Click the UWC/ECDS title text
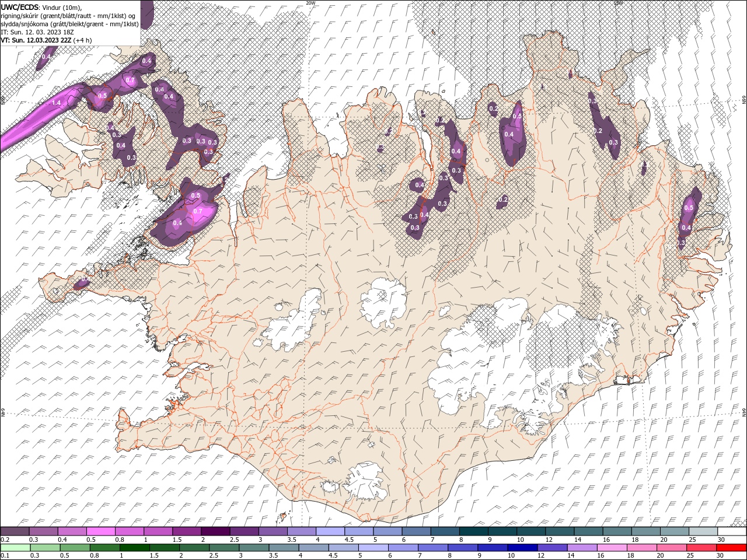 click(20, 6)
